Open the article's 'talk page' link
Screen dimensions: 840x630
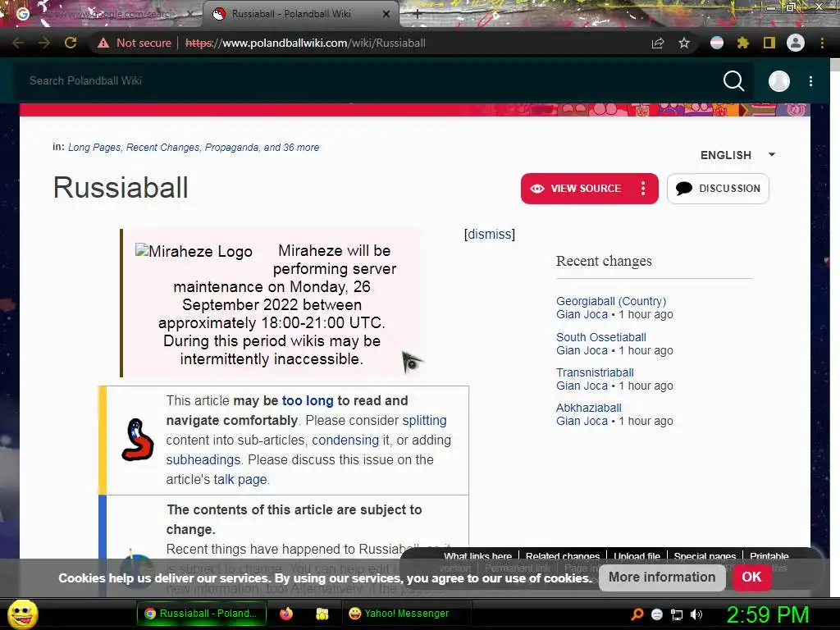pos(240,479)
